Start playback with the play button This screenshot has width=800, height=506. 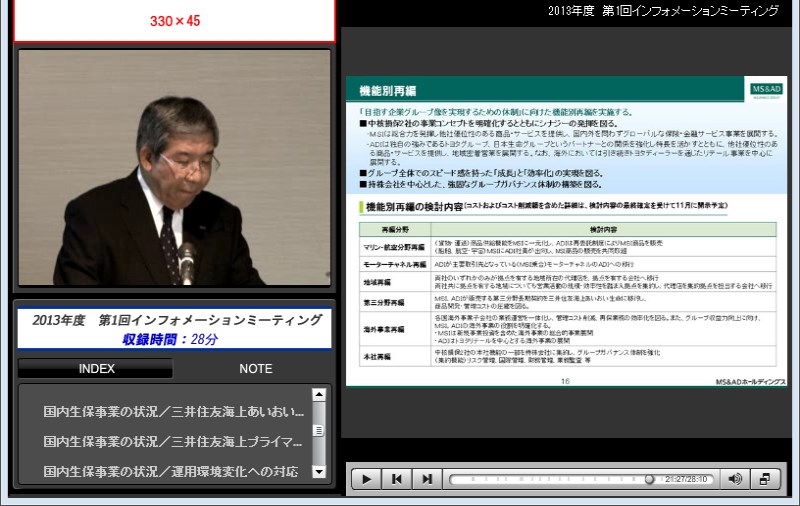(x=366, y=479)
